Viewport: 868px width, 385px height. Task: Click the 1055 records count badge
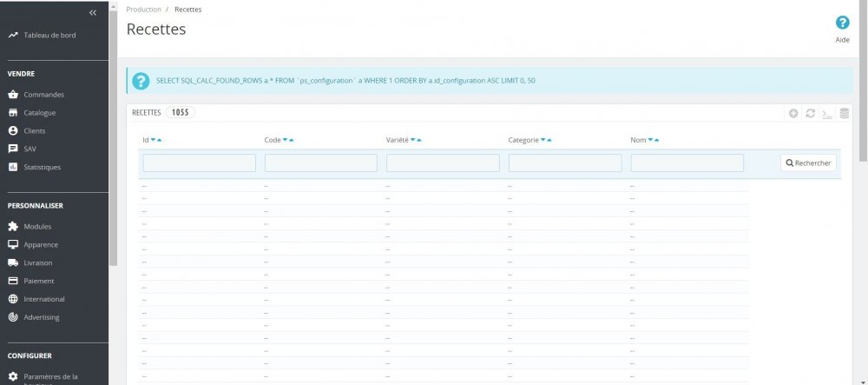181,112
